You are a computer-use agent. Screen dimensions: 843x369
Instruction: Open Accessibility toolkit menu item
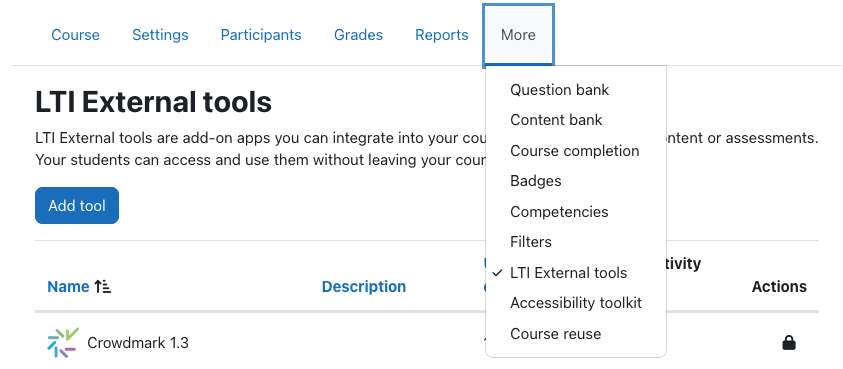[576, 303]
